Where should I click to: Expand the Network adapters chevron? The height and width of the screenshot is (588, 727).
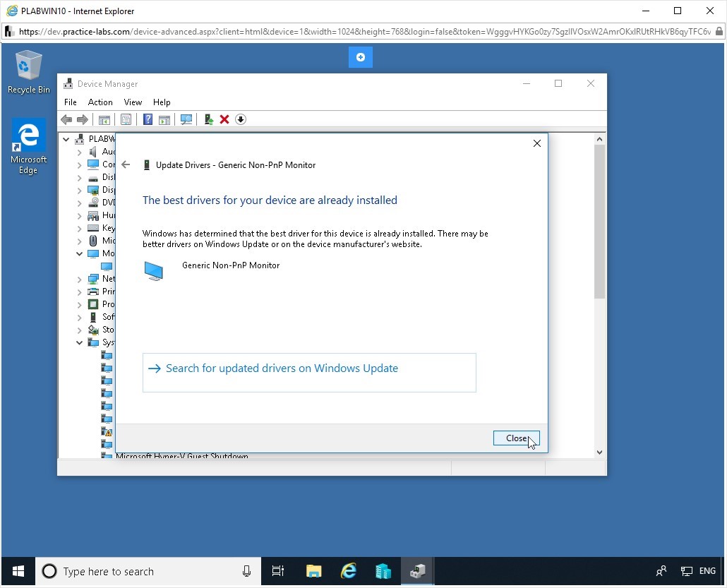click(x=79, y=279)
